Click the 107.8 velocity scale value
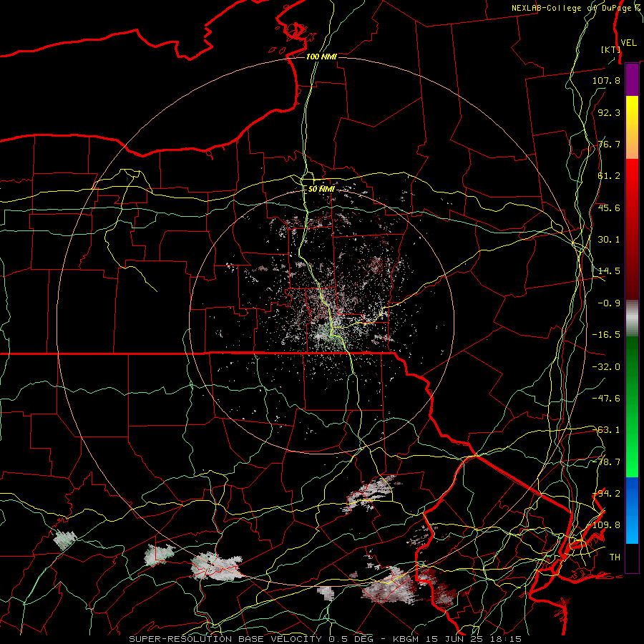The height and width of the screenshot is (644, 644). tap(606, 80)
